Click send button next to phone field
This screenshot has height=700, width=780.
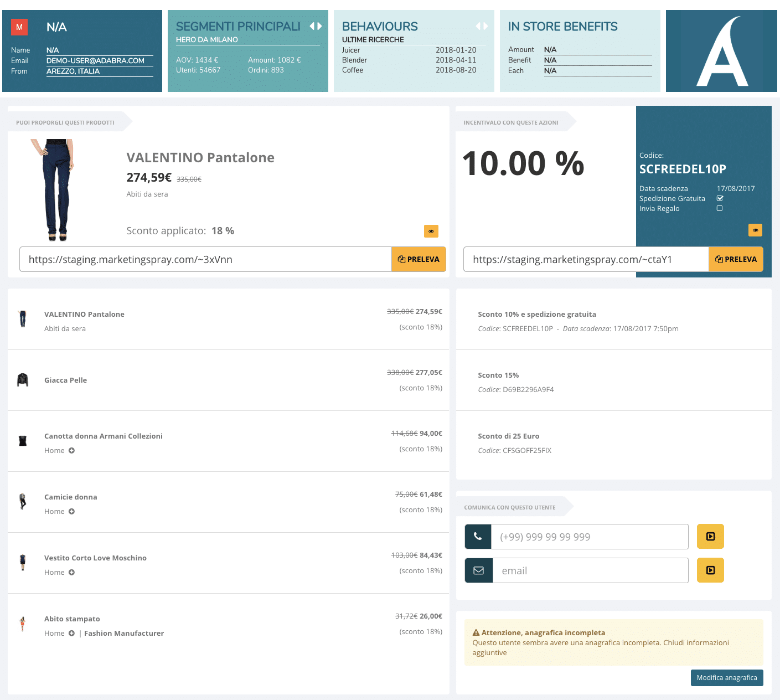click(x=710, y=537)
